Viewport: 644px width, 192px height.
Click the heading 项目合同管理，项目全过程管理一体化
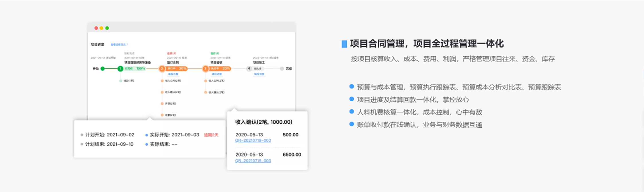(x=427, y=44)
